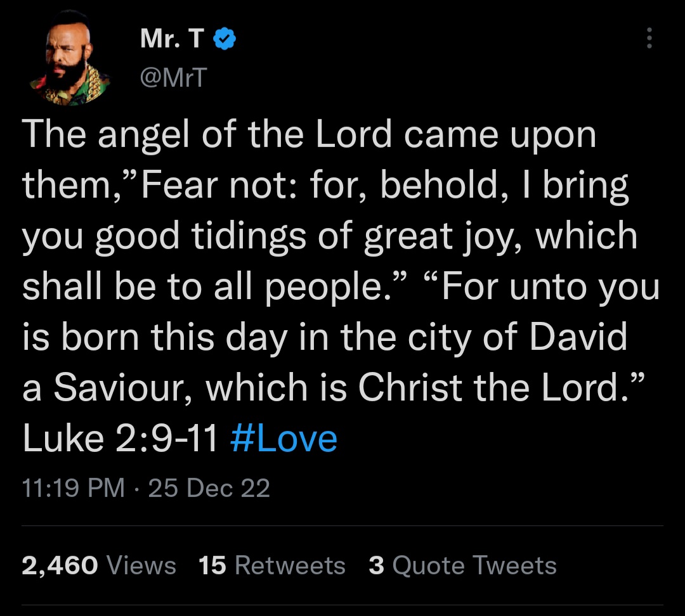Viewport: 685px width, 616px height.
Task: Click the opening words 'The angel of the Lord'
Action: click(207, 134)
